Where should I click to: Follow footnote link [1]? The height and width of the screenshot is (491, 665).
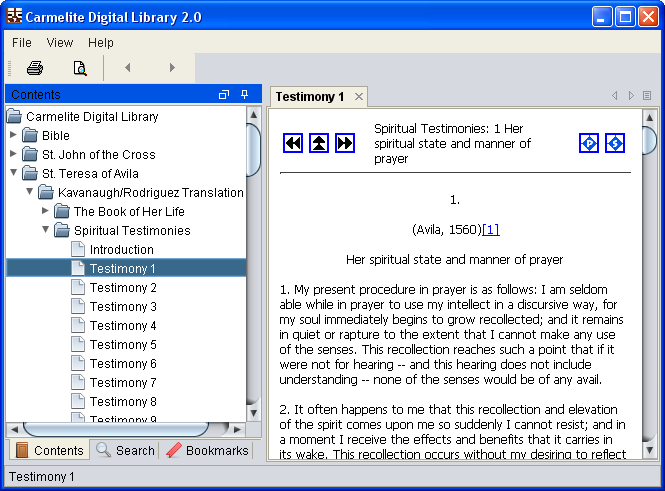coord(490,230)
